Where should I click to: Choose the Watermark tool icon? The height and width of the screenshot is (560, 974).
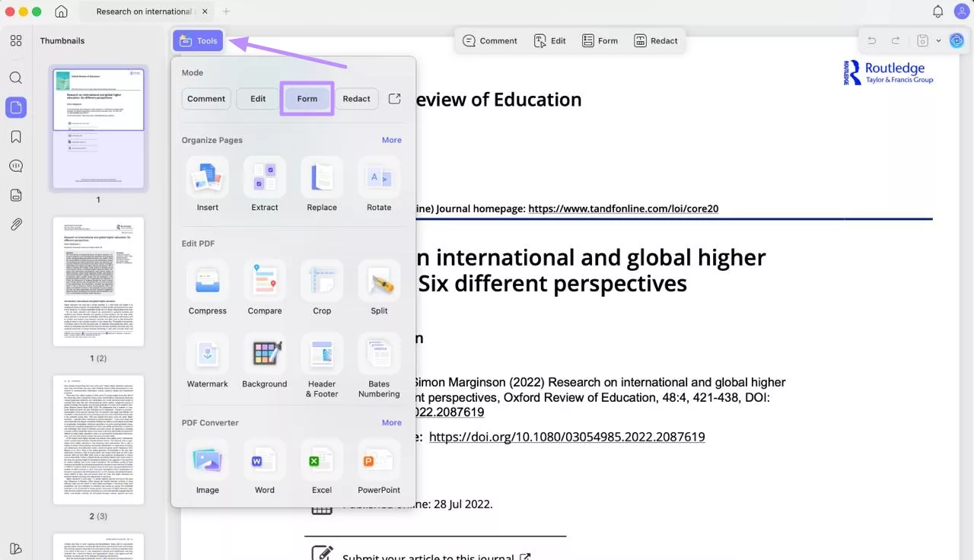point(207,354)
